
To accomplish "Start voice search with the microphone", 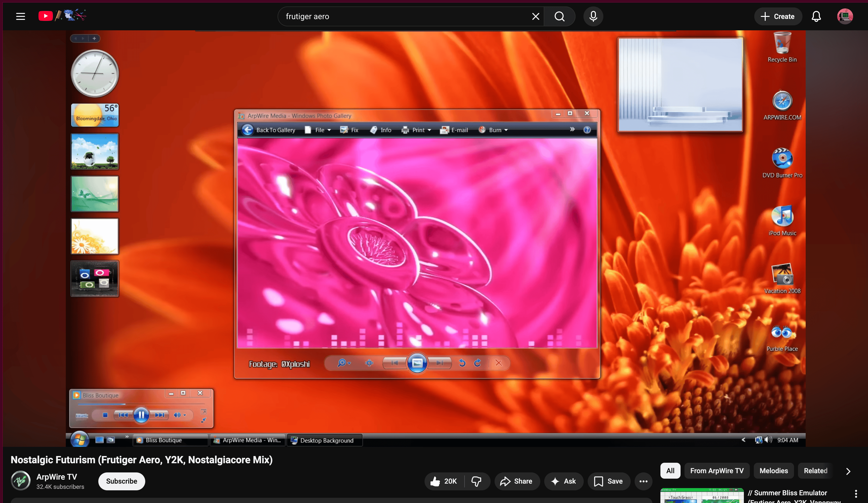I will [593, 16].
